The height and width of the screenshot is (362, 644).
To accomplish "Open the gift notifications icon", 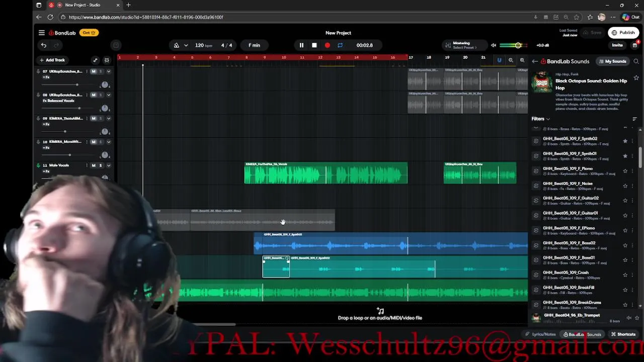I will [x=635, y=45].
